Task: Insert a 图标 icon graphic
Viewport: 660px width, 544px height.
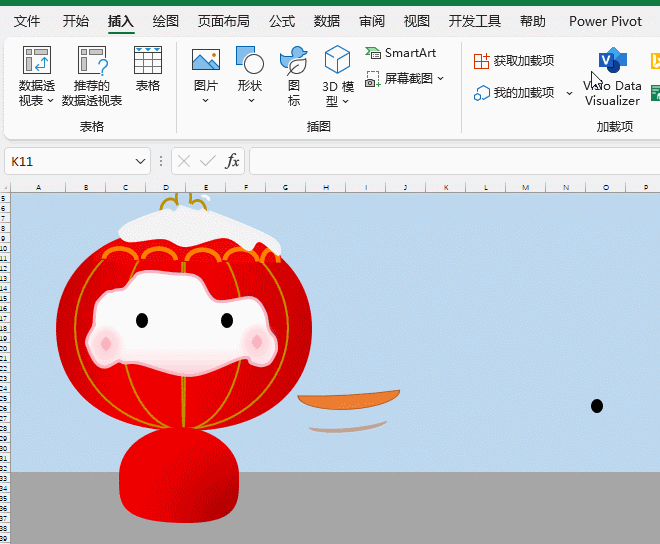Action: click(294, 76)
